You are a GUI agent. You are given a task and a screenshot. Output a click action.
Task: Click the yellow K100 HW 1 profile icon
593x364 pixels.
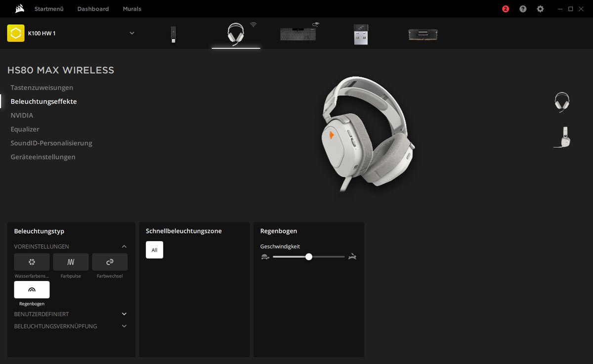click(16, 33)
